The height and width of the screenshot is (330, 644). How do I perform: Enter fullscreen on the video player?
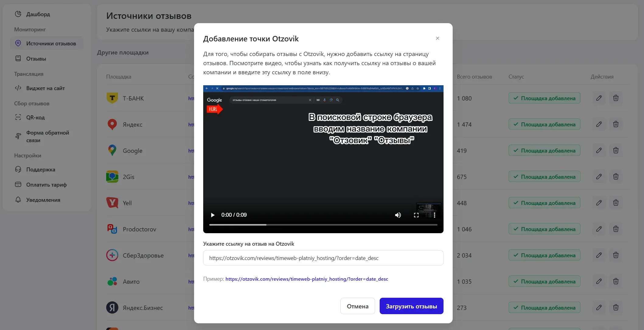pyautogui.click(x=416, y=215)
